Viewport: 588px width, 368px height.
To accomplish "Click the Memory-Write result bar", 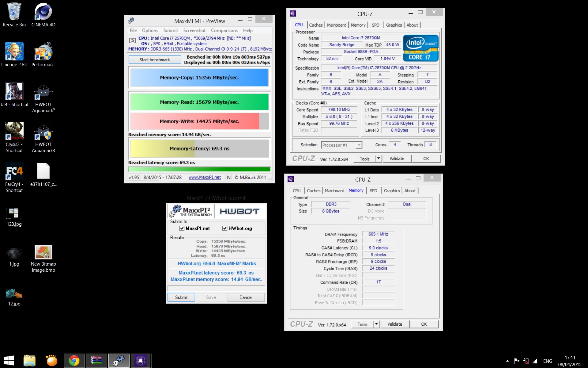I will click(199, 121).
